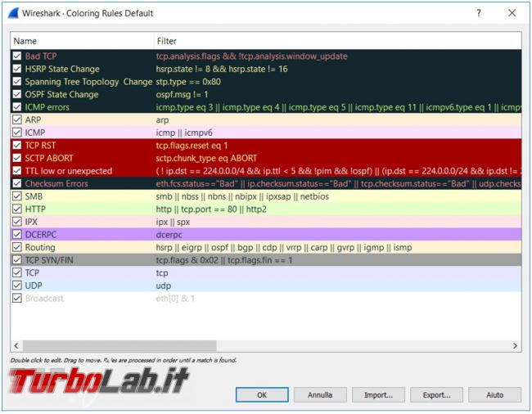Click the horizontal scrollbar thumb
The image size is (532, 414).
119,345
